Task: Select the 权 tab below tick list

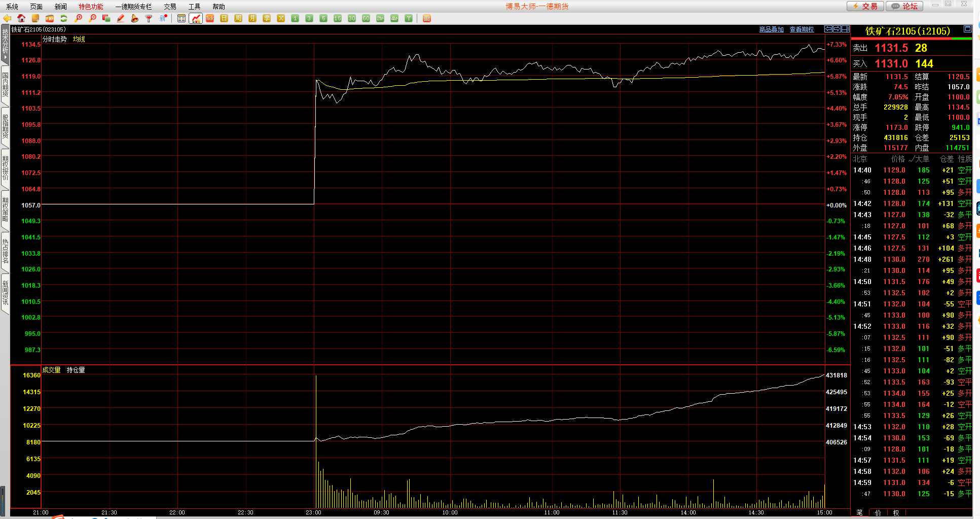Action: [896, 513]
